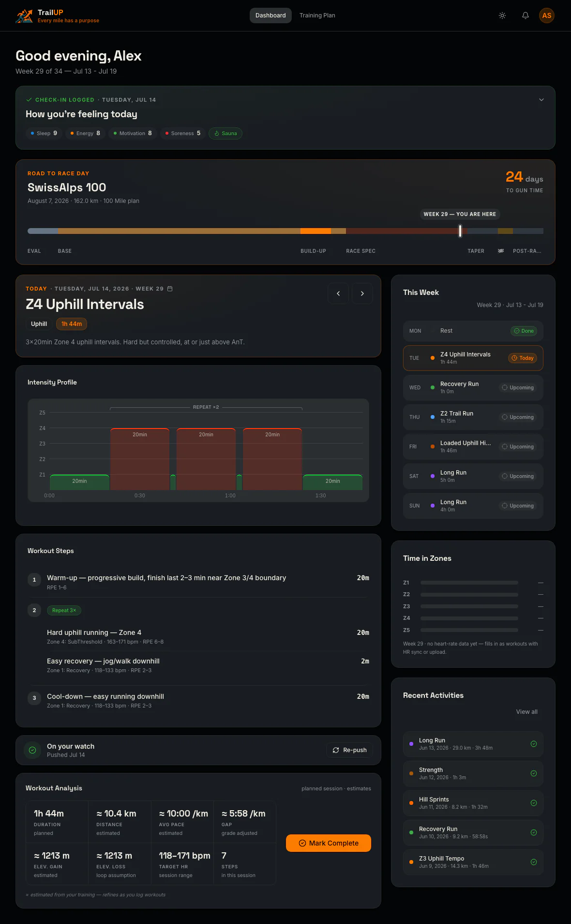Click the 118–171 bpm target HR stat
This screenshot has width=571, height=924.
coord(182,864)
